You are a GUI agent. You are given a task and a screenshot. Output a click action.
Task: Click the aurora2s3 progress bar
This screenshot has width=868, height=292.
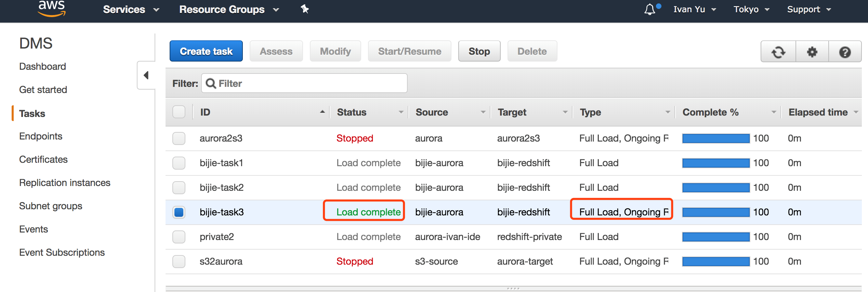coord(716,138)
